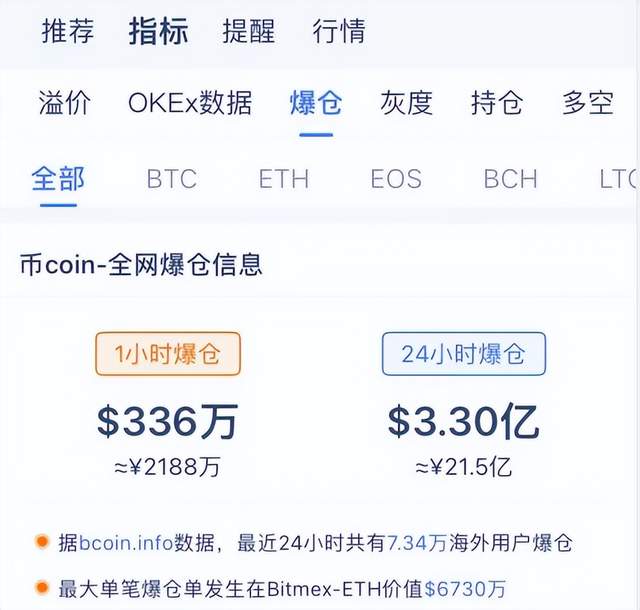The width and height of the screenshot is (640, 610).
Task: Filter liquidation data by BTC
Action: 172,179
